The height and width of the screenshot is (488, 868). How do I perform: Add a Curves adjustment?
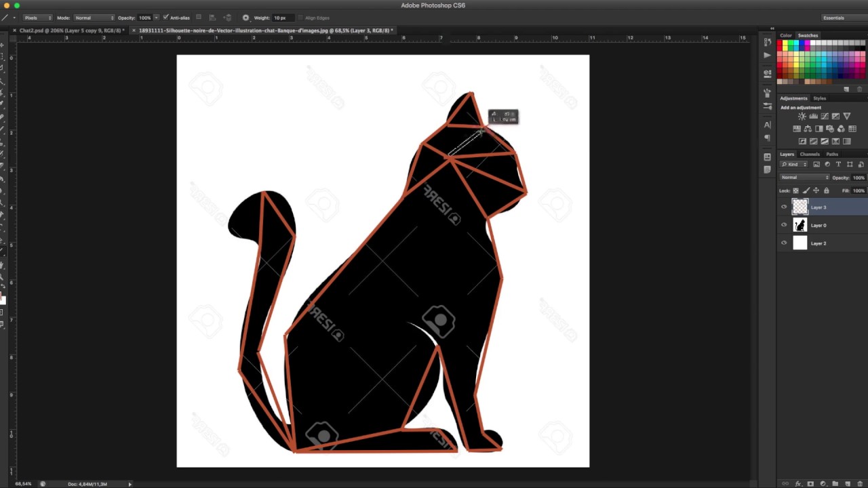pos(825,117)
